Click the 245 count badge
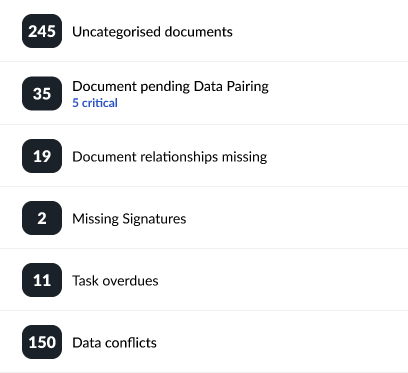 (42, 31)
